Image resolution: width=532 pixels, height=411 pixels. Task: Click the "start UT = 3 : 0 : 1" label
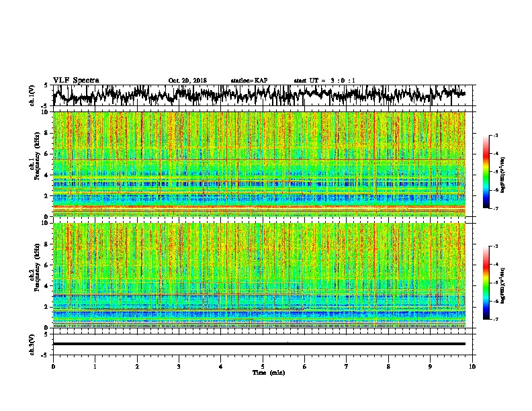click(x=324, y=81)
